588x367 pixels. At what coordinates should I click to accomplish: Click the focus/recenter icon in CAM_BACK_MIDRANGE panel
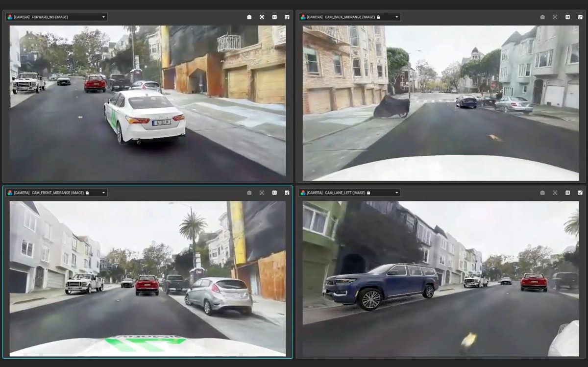555,17
